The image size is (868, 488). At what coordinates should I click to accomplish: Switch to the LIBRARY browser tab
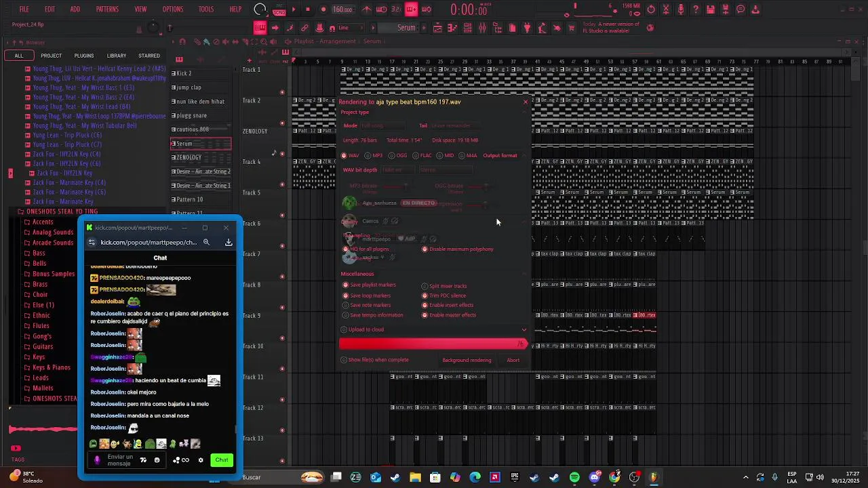(x=117, y=56)
